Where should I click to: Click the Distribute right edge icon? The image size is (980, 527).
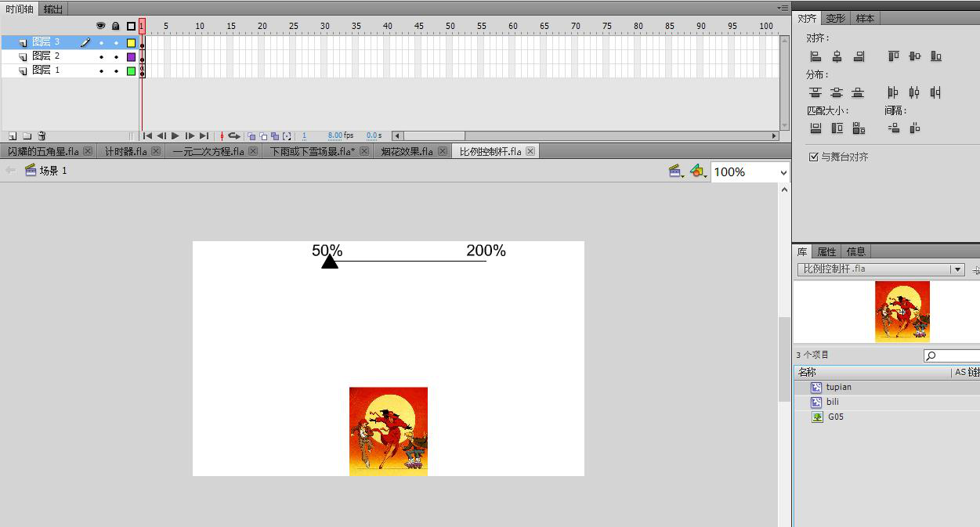(935, 92)
